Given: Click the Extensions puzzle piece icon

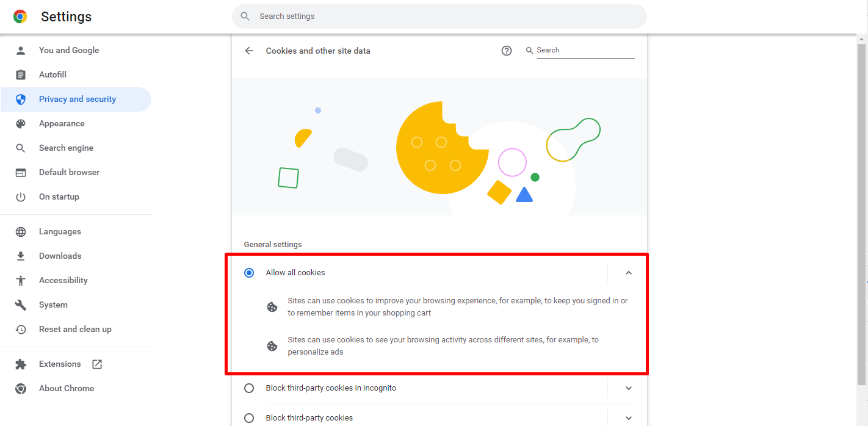Looking at the screenshot, I should (21, 364).
